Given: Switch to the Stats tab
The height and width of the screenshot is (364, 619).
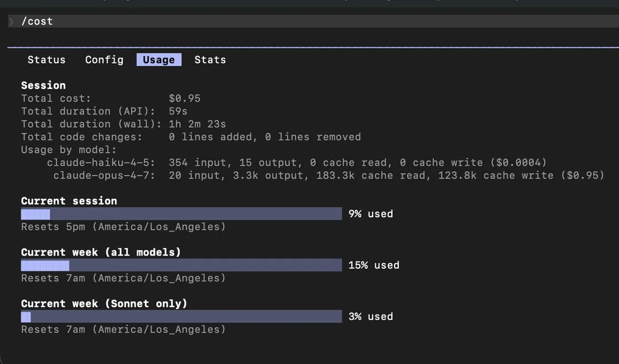Looking at the screenshot, I should (x=210, y=60).
